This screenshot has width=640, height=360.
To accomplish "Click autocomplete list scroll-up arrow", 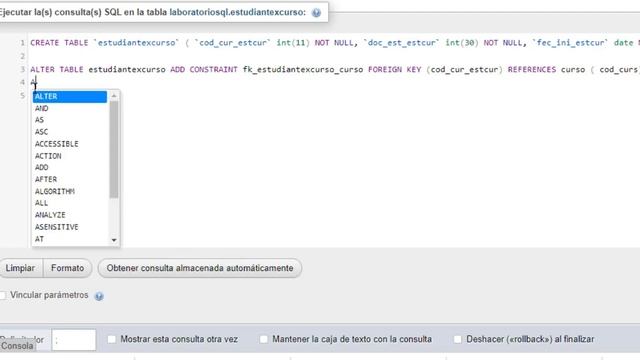I will pos(114,96).
